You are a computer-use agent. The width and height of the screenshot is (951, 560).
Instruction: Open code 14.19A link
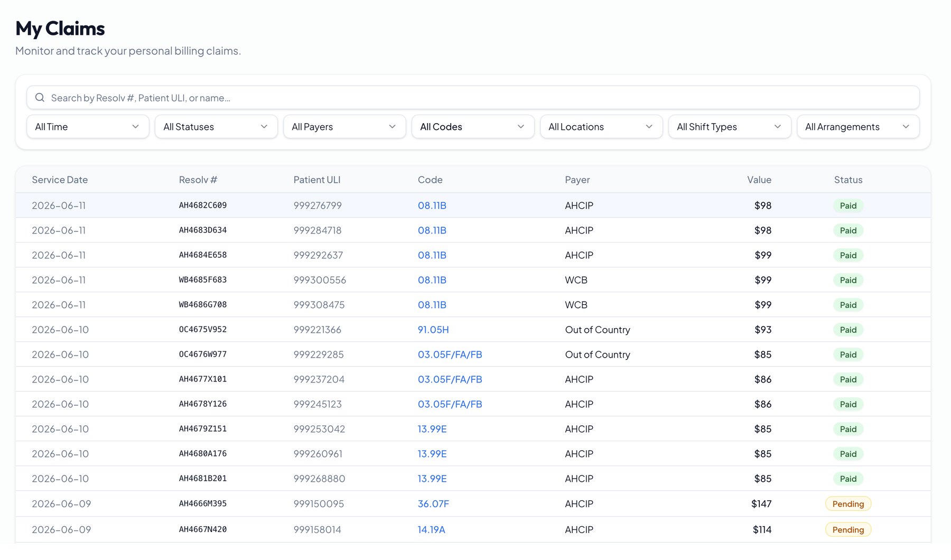point(432,529)
